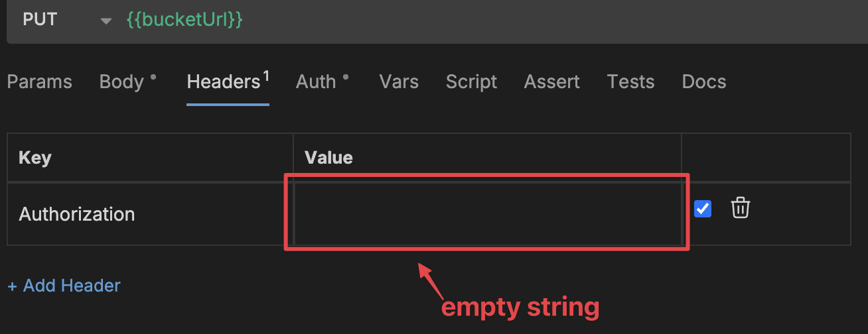View the Tests tab

pyautogui.click(x=630, y=82)
